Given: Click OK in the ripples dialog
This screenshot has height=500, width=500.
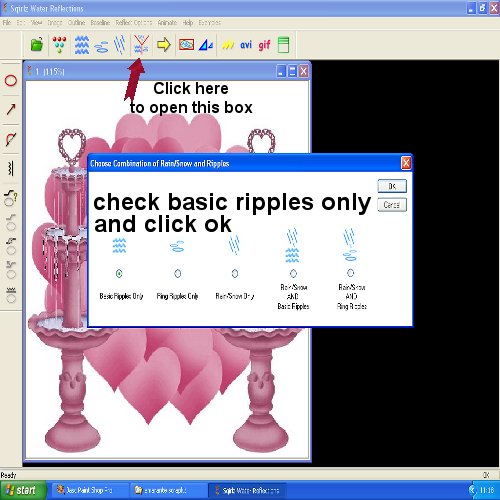Looking at the screenshot, I should pyautogui.click(x=392, y=186).
